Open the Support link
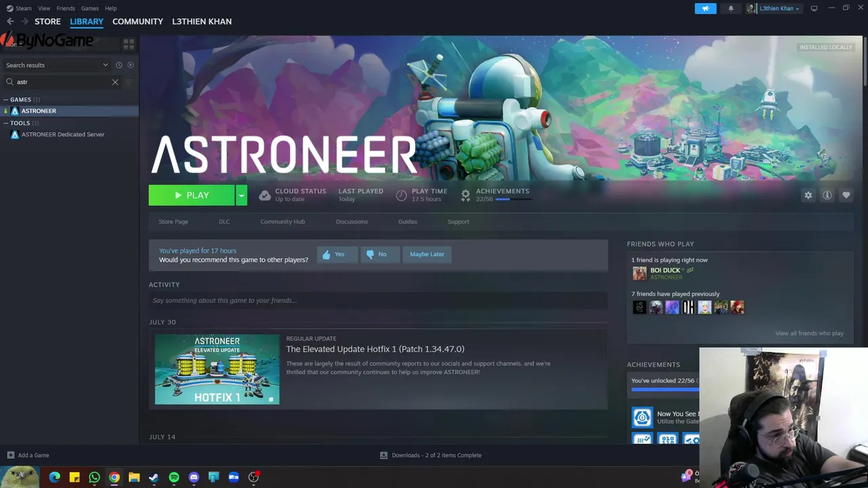The image size is (868, 488). [x=458, y=222]
